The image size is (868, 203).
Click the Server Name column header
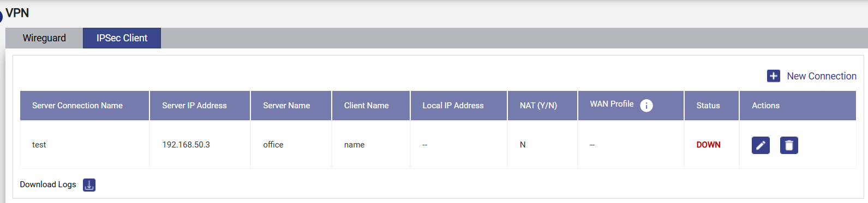coord(291,106)
